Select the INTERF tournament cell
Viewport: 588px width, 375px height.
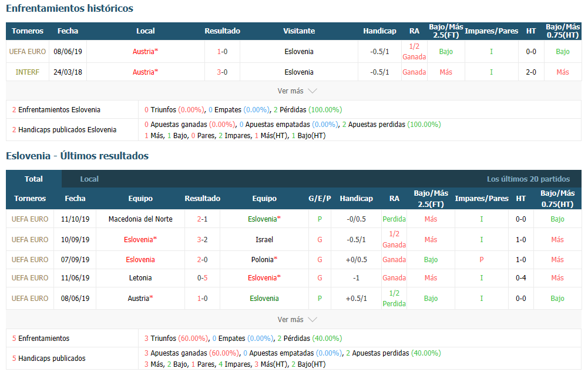click(28, 72)
